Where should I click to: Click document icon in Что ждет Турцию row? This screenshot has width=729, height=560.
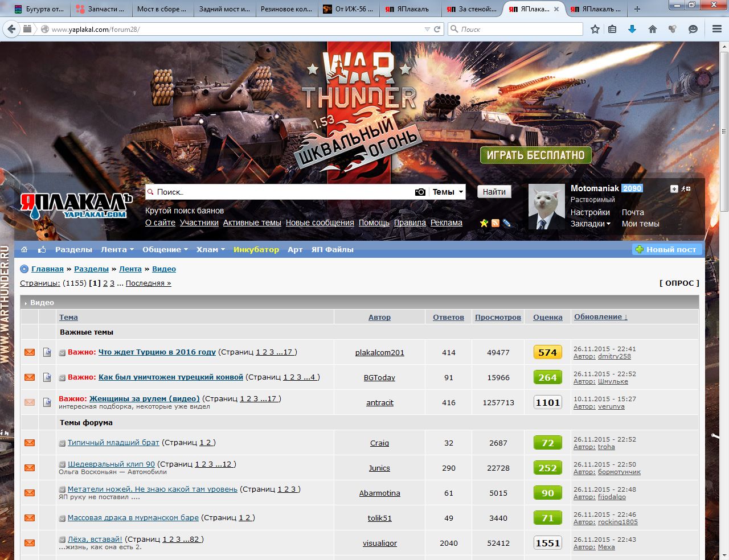(47, 352)
